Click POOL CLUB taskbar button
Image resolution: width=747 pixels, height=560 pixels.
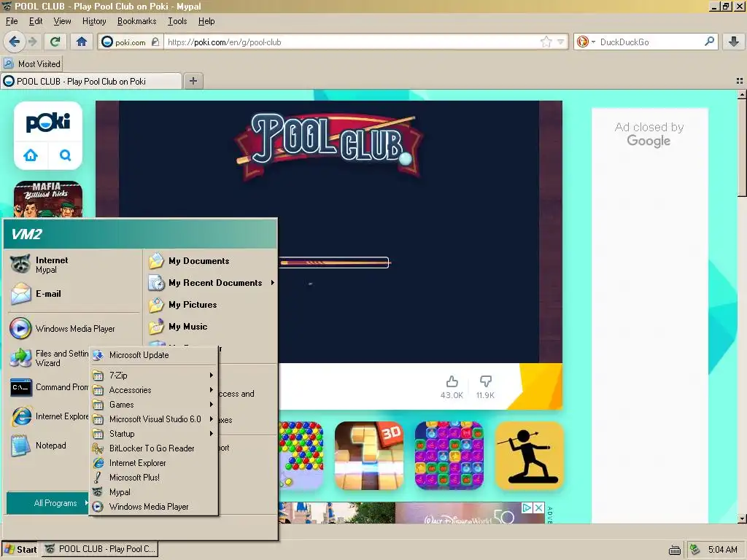[99, 549]
